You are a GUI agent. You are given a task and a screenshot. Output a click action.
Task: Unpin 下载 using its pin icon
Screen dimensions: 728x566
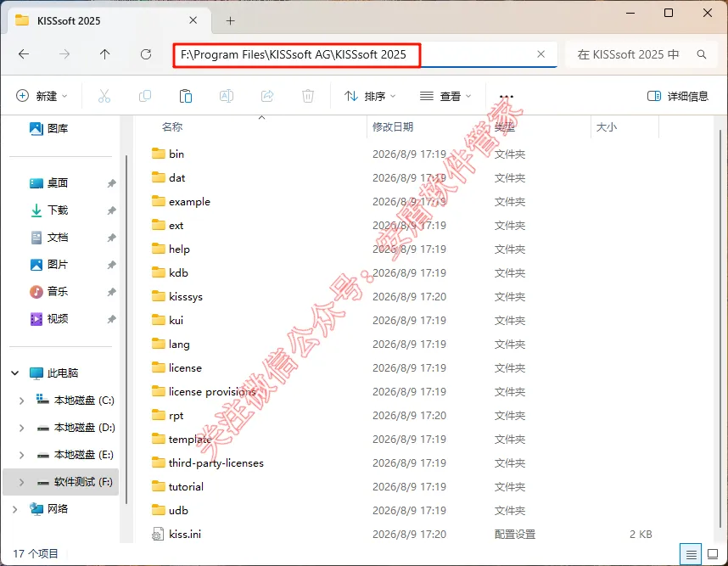tap(111, 210)
